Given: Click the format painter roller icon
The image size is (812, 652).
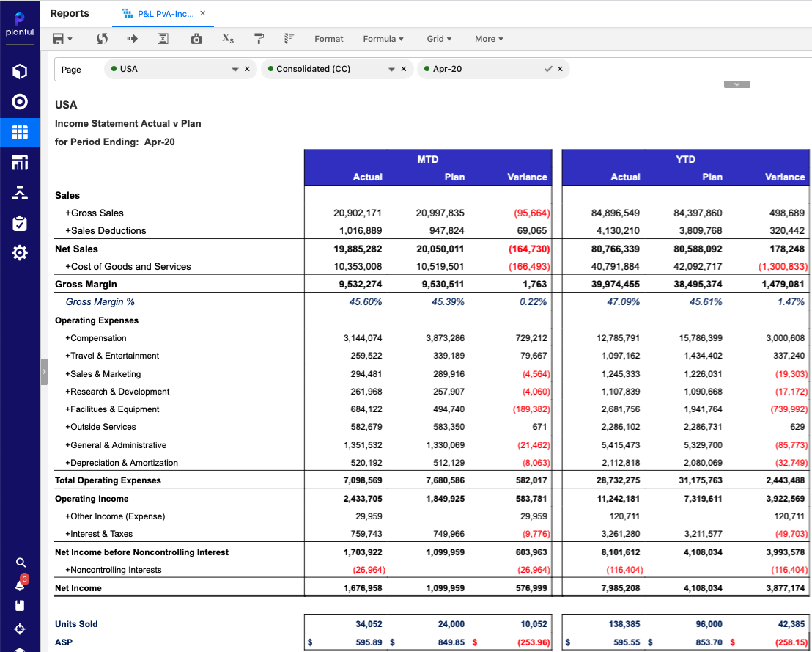Looking at the screenshot, I should (x=259, y=39).
